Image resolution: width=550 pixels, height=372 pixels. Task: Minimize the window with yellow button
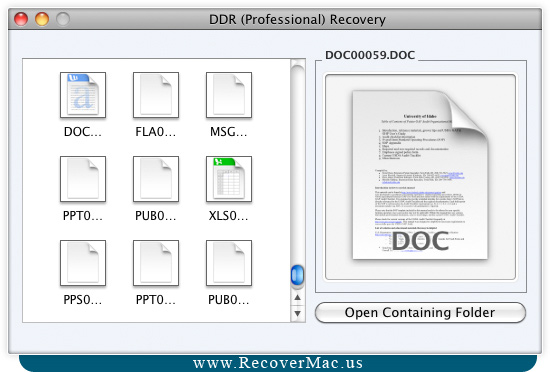tap(42, 19)
